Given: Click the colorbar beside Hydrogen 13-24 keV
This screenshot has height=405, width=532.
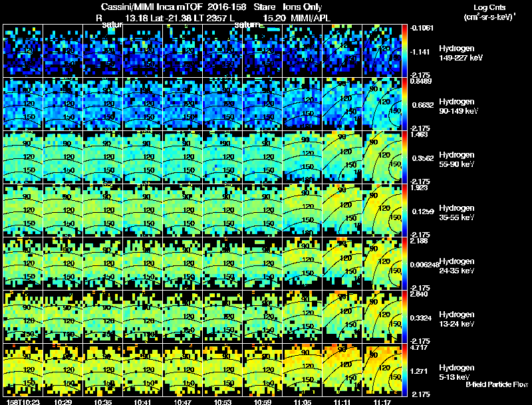Looking at the screenshot, I should (404, 317).
